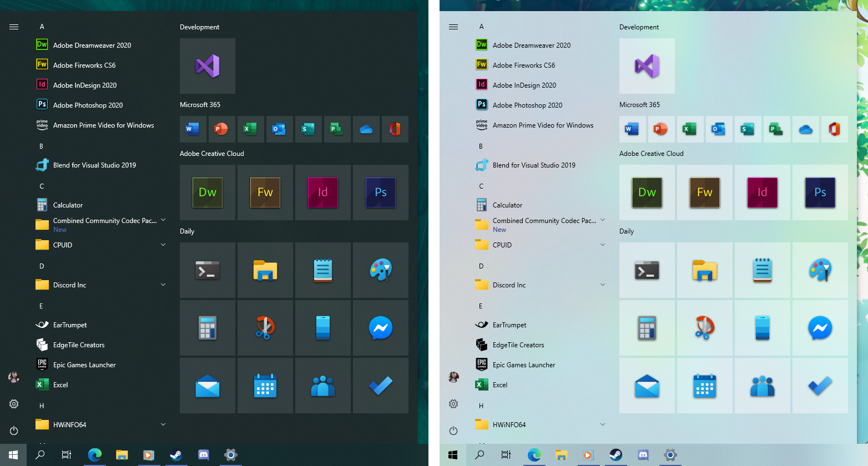Open InDesign tile in light Adobe Creative Cloud group
868x466 pixels.
pyautogui.click(x=763, y=193)
